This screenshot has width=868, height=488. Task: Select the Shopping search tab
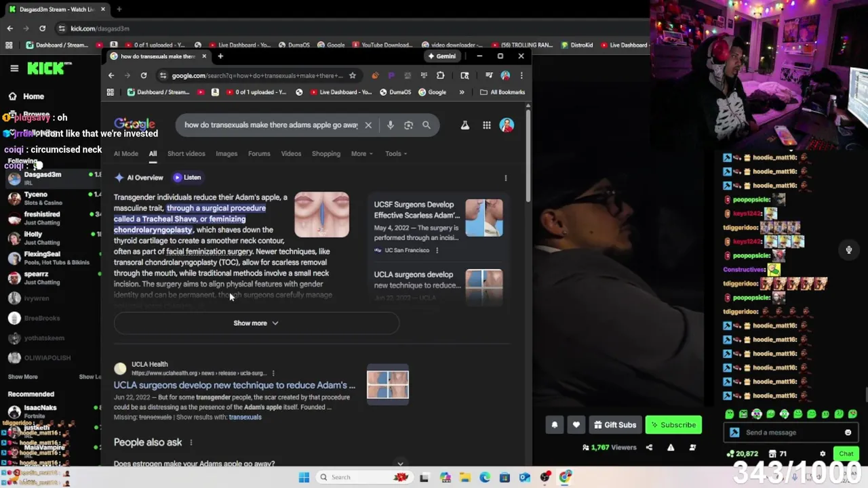[326, 154]
